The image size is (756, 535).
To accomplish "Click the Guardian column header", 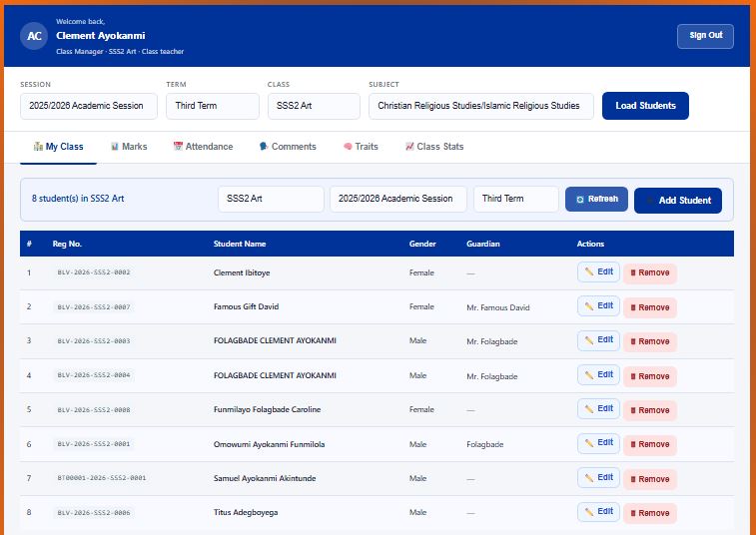I will tap(483, 244).
